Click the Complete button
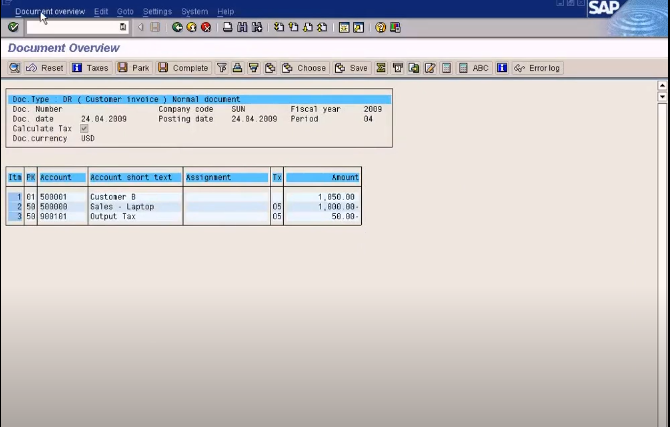This screenshot has width=670, height=427. pos(183,68)
